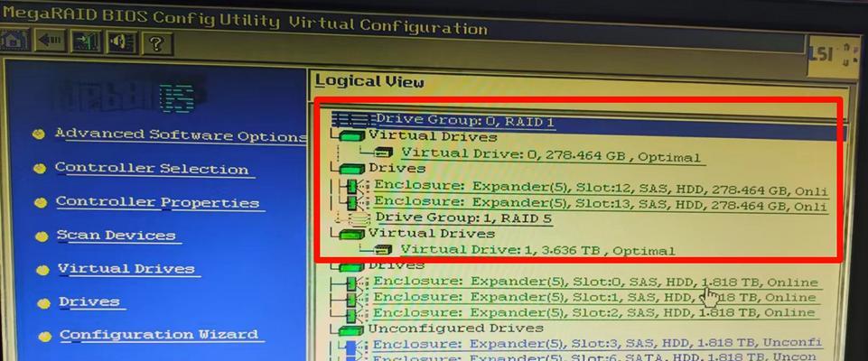Click the Slot:0 drive icon
This screenshot has height=361, width=868.
(x=352, y=283)
